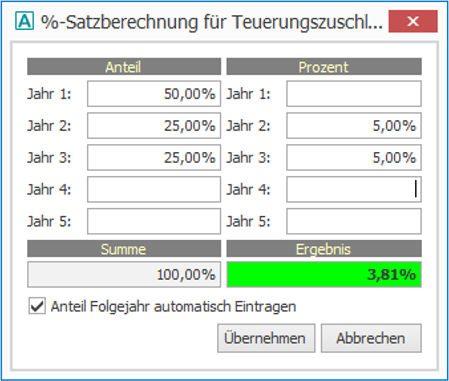Click the empty Anteil Jahr 4 field
Screen dimensions: 449x381
[x=154, y=189]
